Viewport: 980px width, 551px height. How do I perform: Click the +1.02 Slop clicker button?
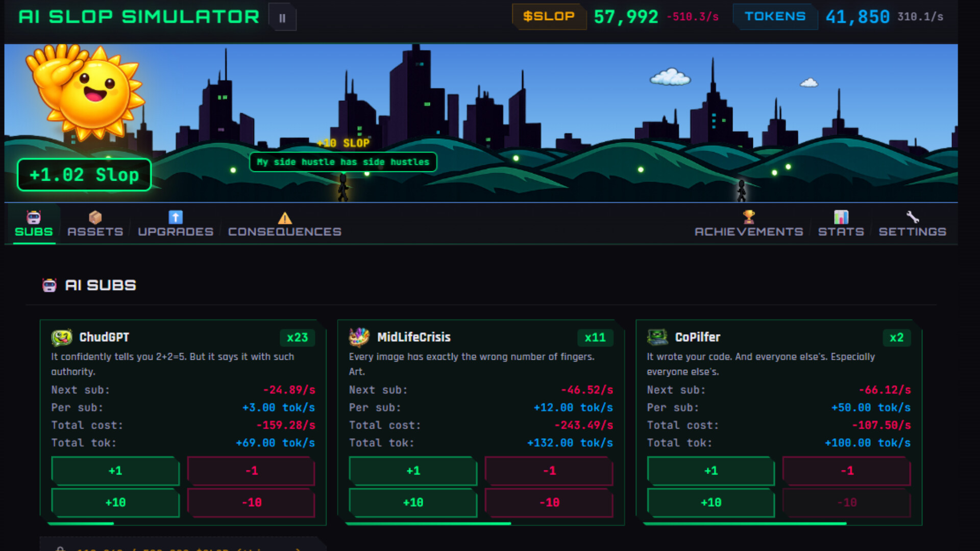[84, 175]
